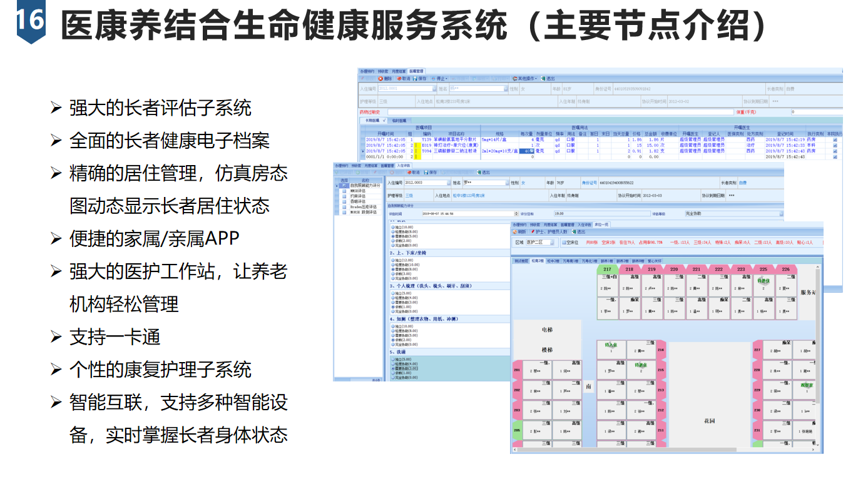
Task: Select 独立(5.00) under 个人梳理
Action: [401, 293]
